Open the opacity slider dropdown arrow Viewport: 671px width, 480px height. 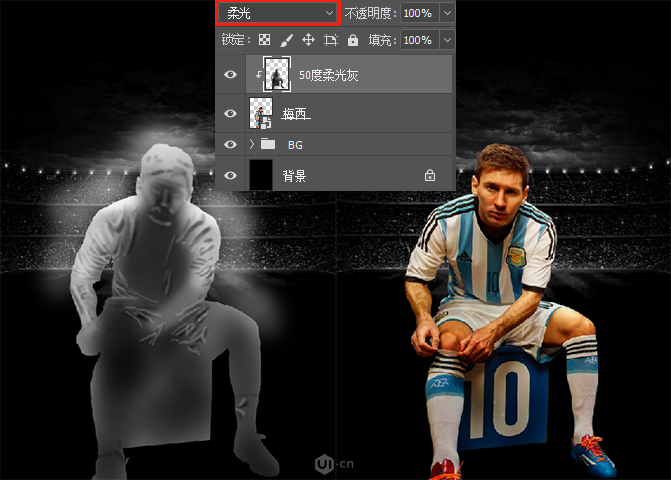447,13
